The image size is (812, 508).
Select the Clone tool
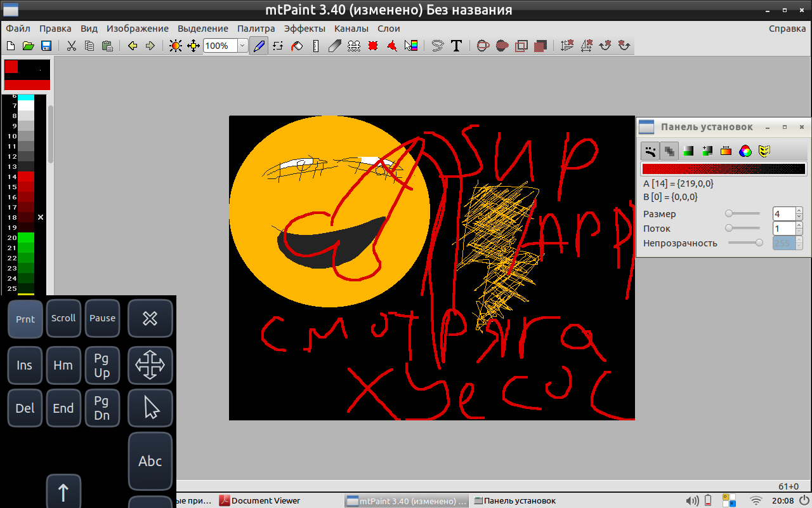pos(354,46)
